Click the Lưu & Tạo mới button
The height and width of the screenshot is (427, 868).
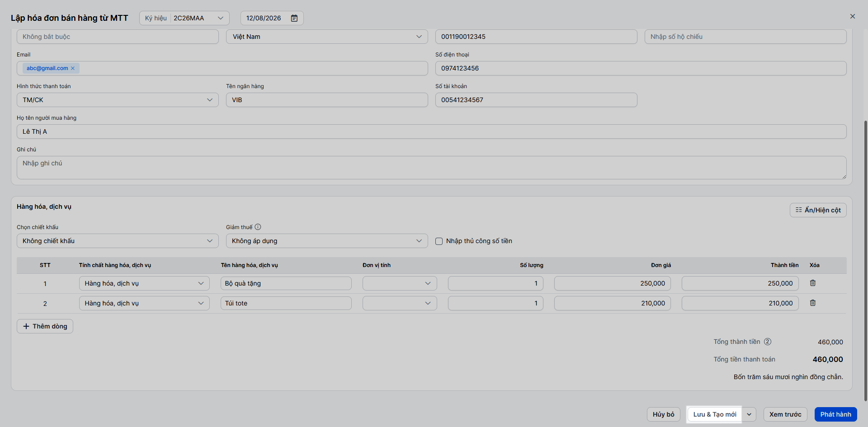click(715, 414)
